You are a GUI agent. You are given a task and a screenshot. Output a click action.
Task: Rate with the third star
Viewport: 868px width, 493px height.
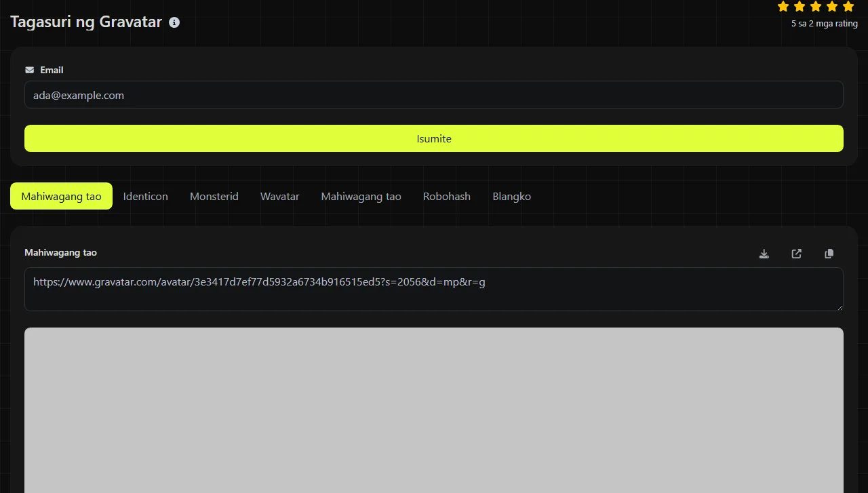click(x=816, y=7)
